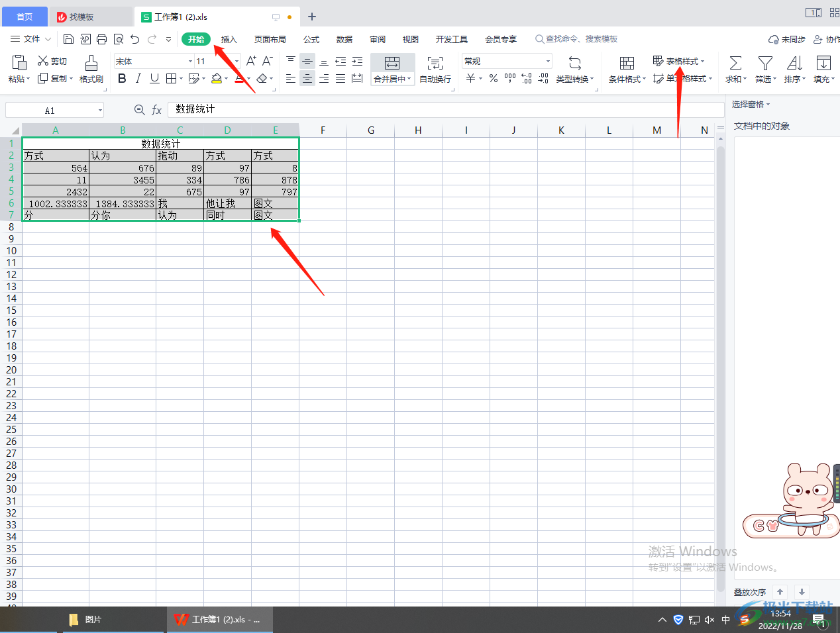840x633 pixels.
Task: Click the new tab plus button
Action: click(x=312, y=17)
